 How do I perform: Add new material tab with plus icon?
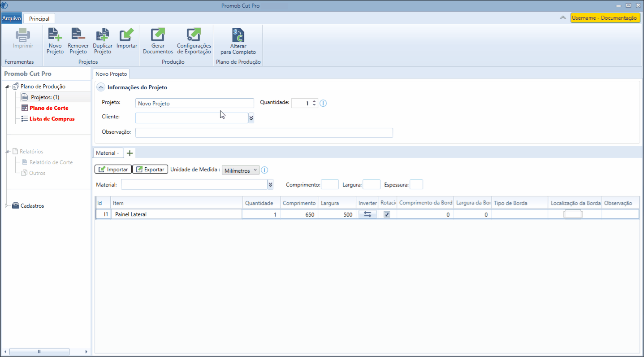pyautogui.click(x=130, y=153)
